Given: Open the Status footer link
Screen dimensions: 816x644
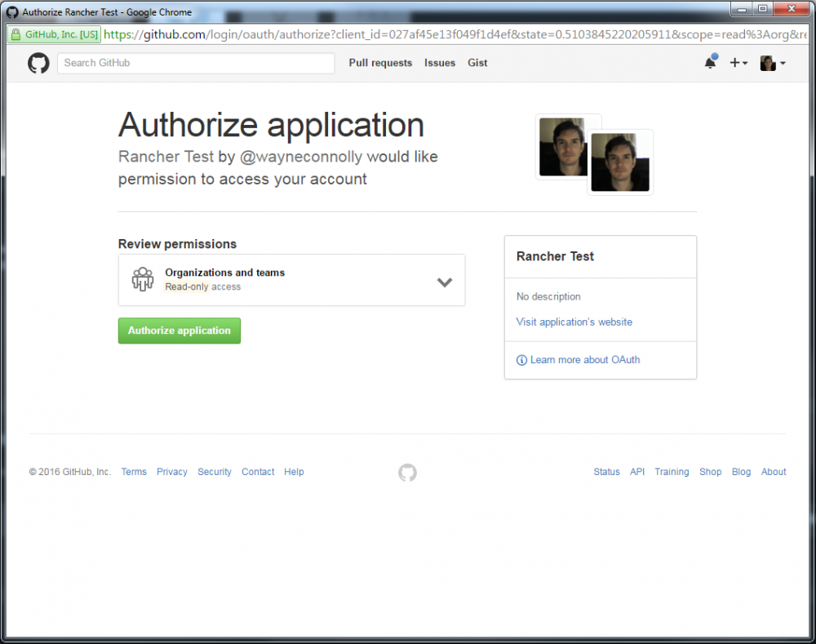Looking at the screenshot, I should pos(607,472).
